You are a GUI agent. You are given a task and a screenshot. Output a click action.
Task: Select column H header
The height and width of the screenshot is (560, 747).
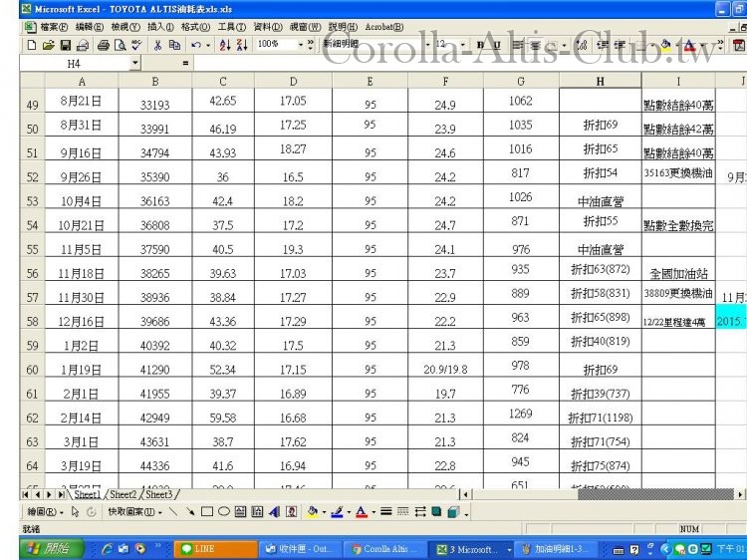(601, 82)
